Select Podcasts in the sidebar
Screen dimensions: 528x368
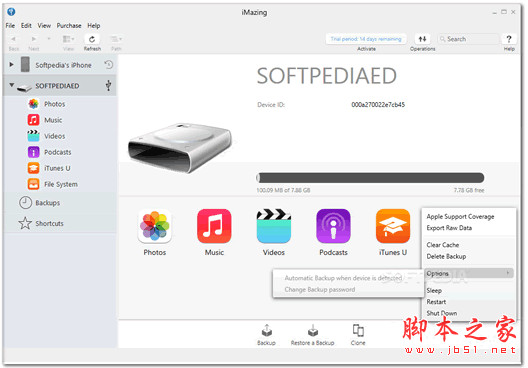[x=58, y=152]
